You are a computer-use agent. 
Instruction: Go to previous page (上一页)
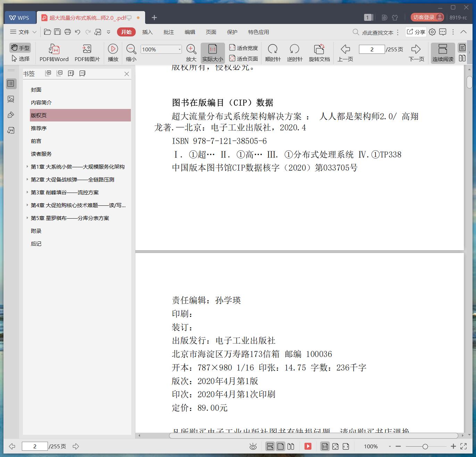point(345,53)
